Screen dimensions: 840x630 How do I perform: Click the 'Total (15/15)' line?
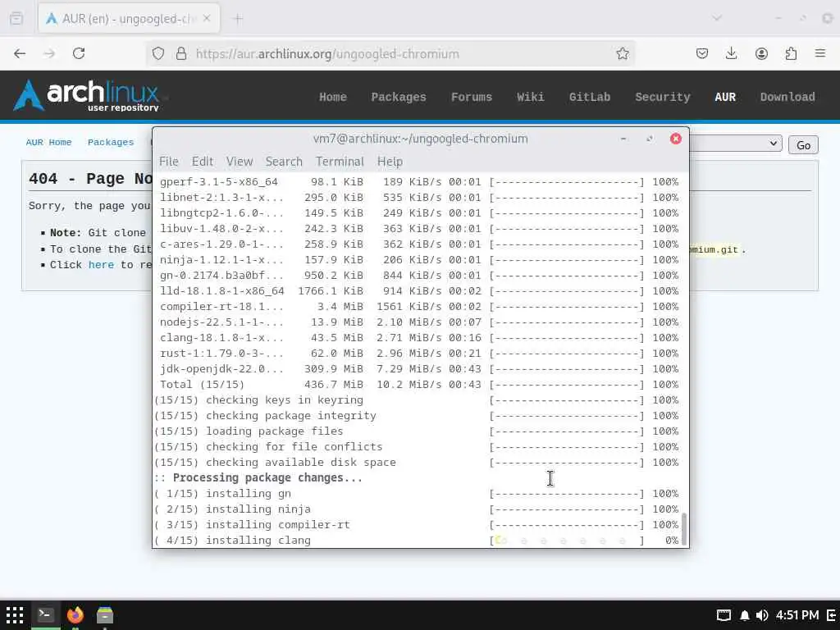pyautogui.click(x=419, y=385)
